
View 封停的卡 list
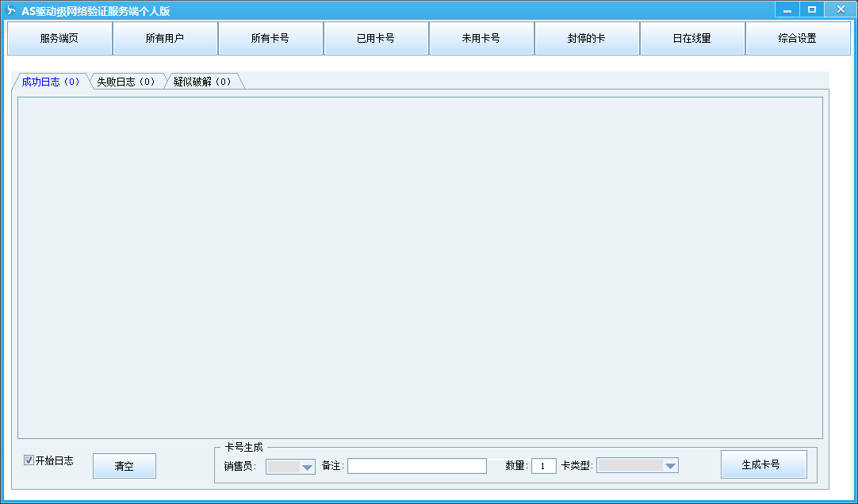point(587,38)
